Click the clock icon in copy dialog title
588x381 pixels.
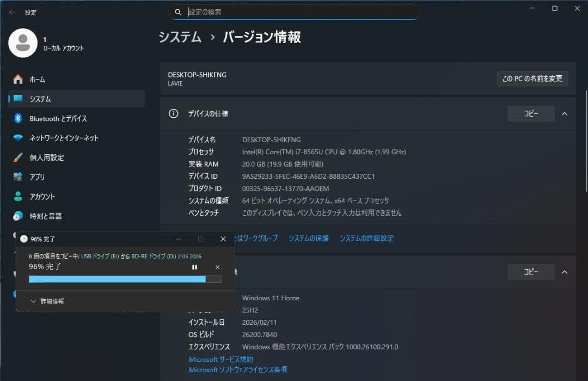coord(23,239)
